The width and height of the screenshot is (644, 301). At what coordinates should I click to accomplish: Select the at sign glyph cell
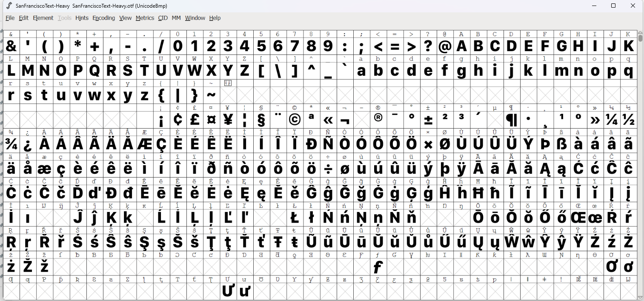[x=445, y=46]
